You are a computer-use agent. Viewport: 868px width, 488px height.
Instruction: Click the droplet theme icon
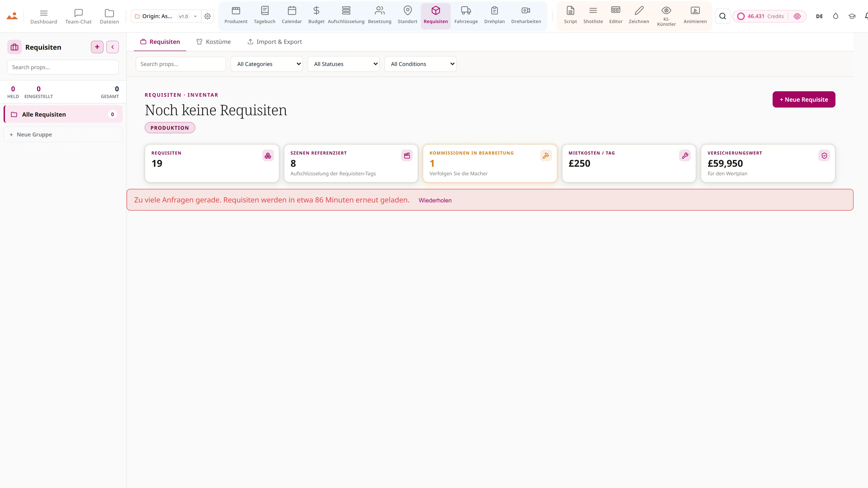pyautogui.click(x=835, y=16)
